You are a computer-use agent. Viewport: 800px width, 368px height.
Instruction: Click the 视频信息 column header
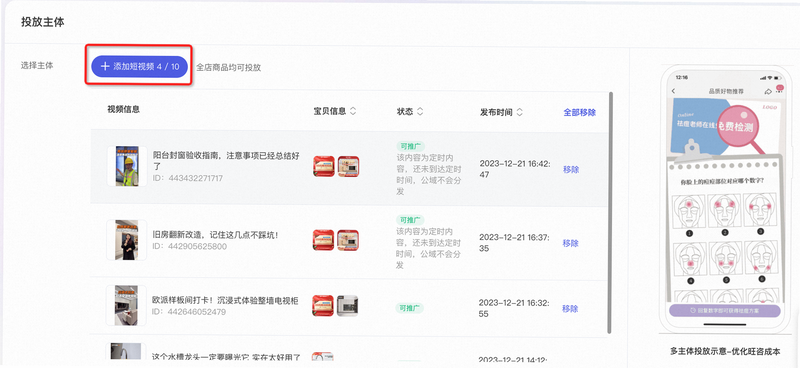[x=123, y=109]
